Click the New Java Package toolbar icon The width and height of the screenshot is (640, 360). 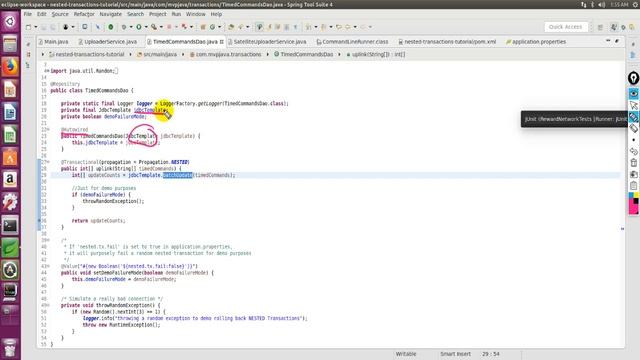(203, 27)
